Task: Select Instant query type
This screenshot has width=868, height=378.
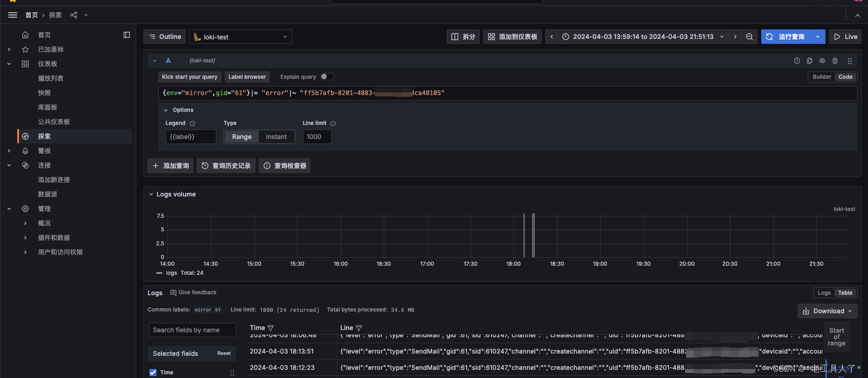Action: [276, 137]
